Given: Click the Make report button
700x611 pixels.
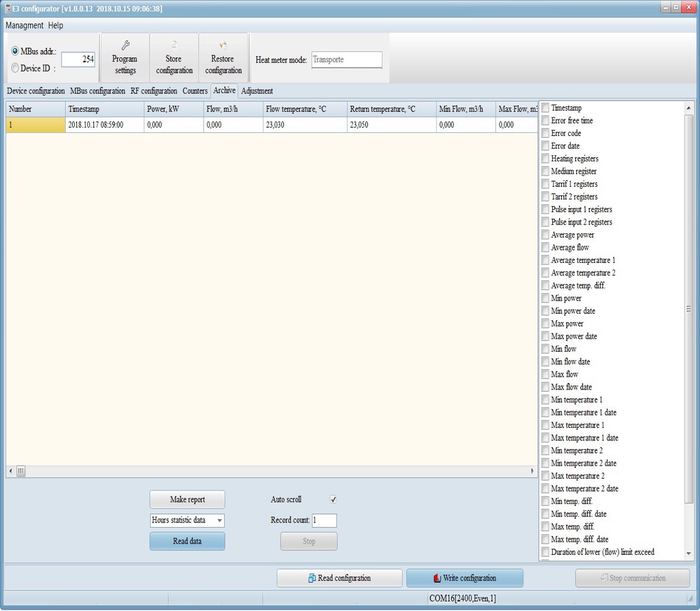Looking at the screenshot, I should 187,500.
